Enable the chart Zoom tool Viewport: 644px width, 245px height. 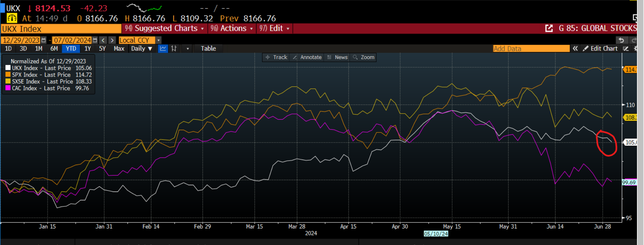tap(364, 57)
